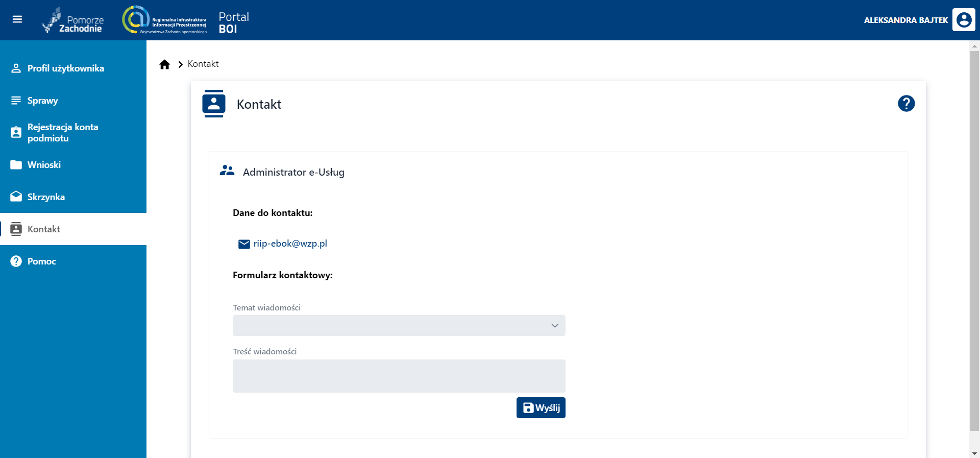Viewport: 980px width, 458px height.
Task: Open the help question mark icon
Action: click(906, 104)
